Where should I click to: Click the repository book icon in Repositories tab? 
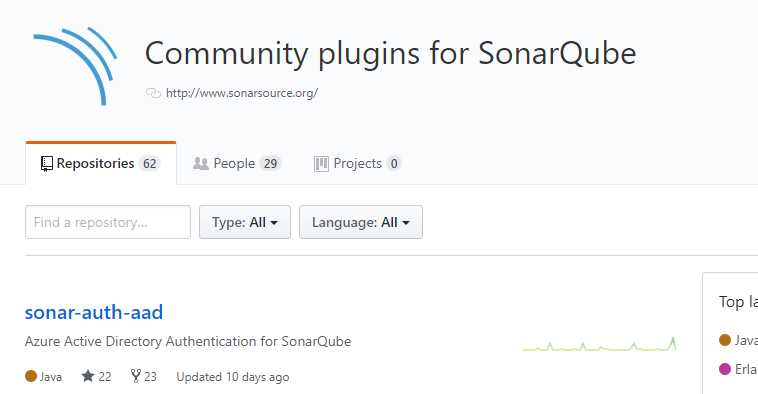pos(46,164)
